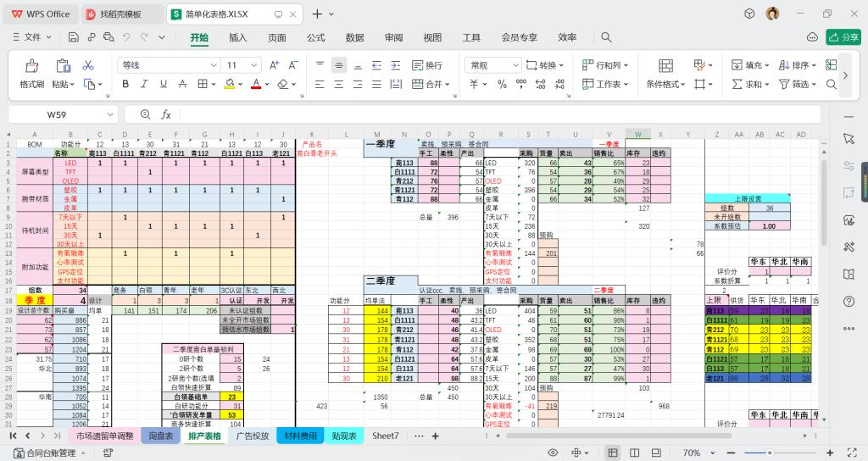
Task: Click the 求和 AutoSum button
Action: click(x=748, y=84)
